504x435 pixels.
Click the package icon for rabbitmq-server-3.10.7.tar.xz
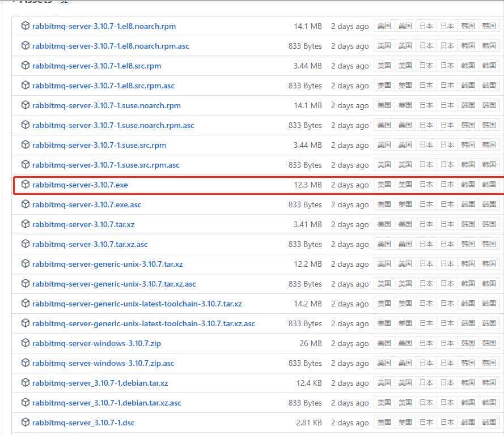tap(25, 224)
